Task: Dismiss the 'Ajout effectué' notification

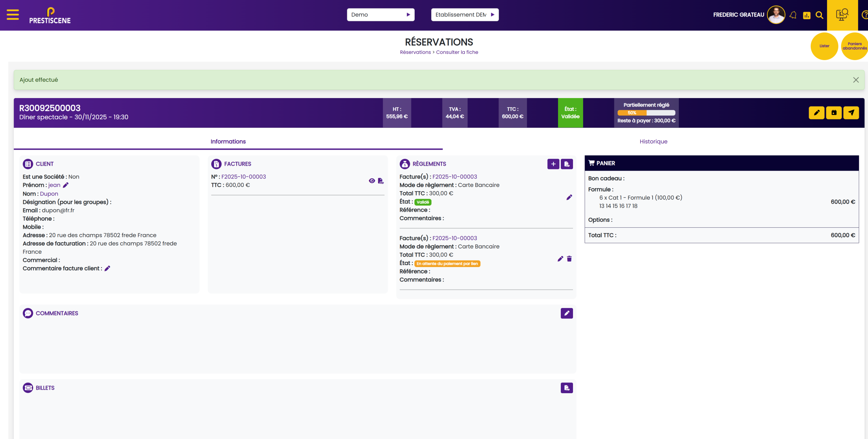Action: 856,80
